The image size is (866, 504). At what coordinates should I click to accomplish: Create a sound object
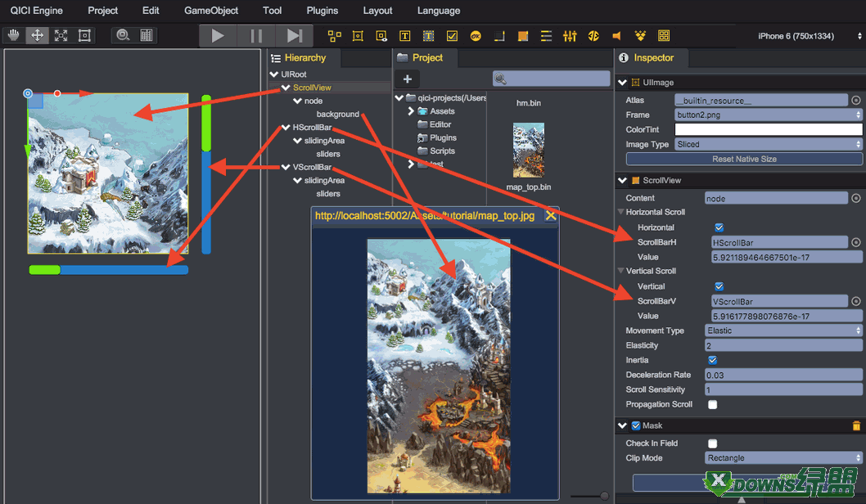click(617, 36)
